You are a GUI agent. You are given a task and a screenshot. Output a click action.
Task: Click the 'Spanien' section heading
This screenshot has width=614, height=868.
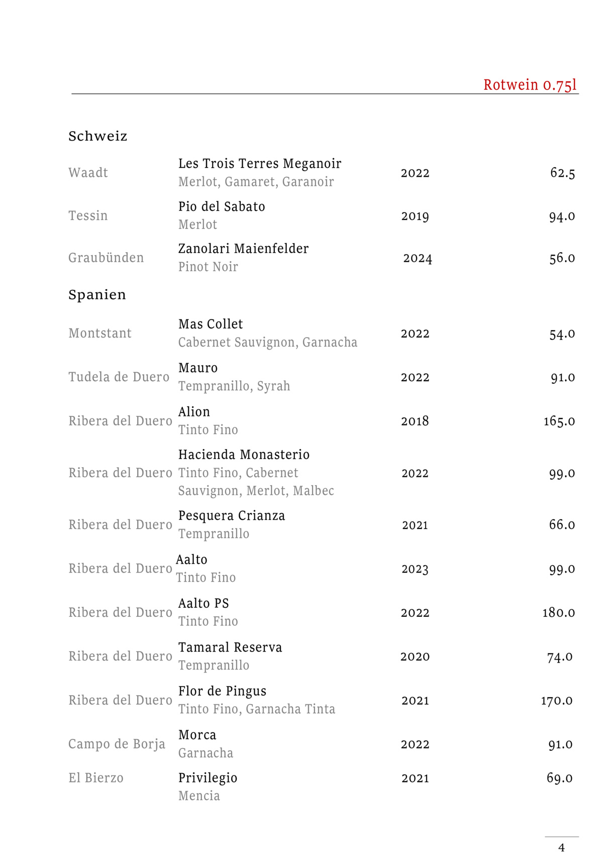97,294
